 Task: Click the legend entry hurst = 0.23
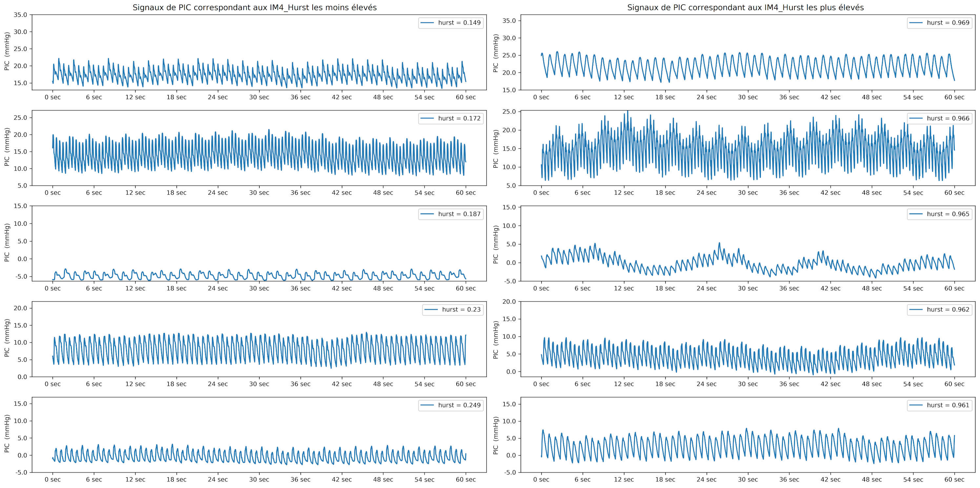pos(461,309)
